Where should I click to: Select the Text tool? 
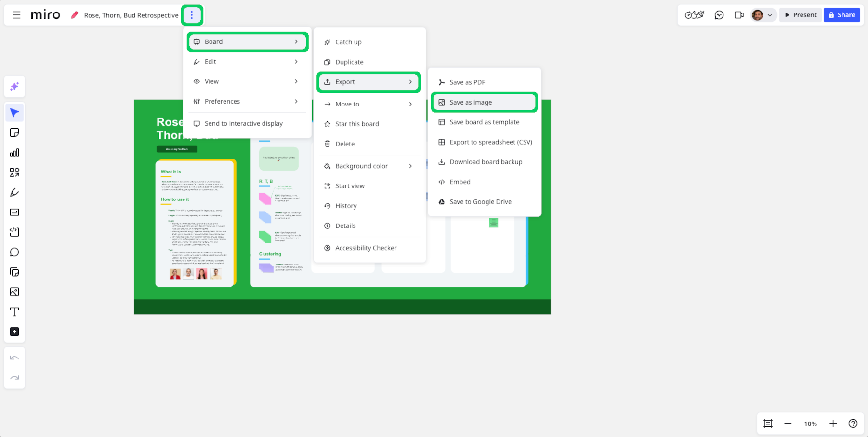point(14,312)
